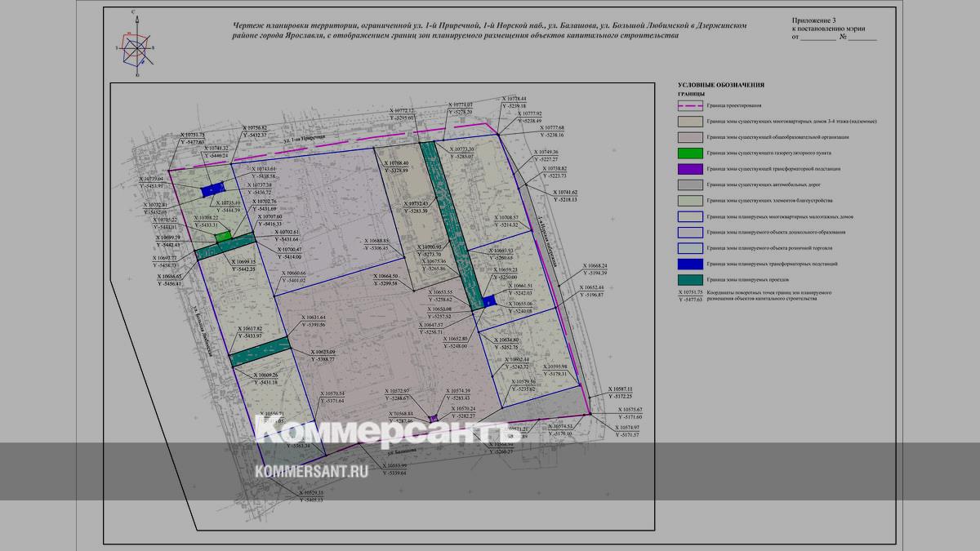The width and height of the screenshot is (980, 551).
Task: Click the blue planned transformer rectangle in northwest block
Action: [210, 191]
